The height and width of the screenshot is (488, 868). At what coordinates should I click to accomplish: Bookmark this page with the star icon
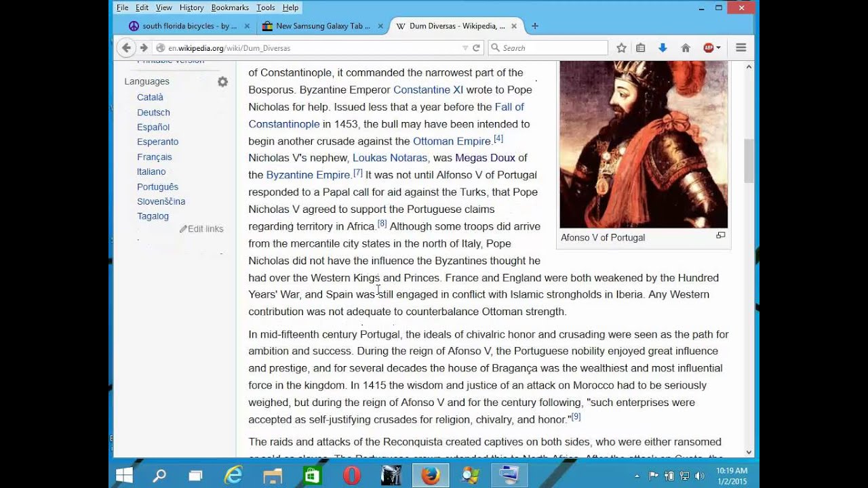point(621,48)
